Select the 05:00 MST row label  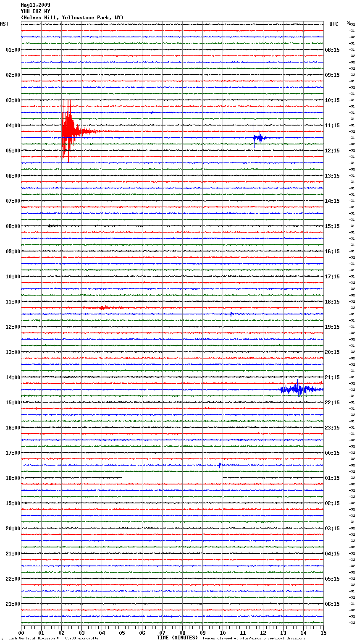coord(13,151)
